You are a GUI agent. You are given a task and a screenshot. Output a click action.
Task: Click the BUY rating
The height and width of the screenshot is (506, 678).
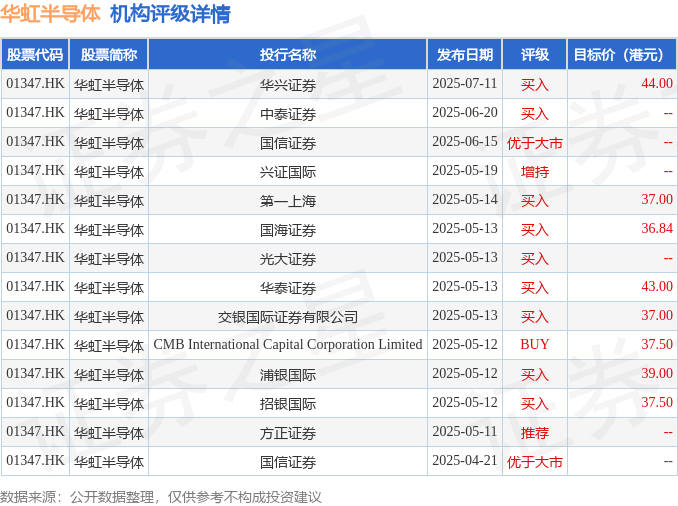tap(535, 344)
